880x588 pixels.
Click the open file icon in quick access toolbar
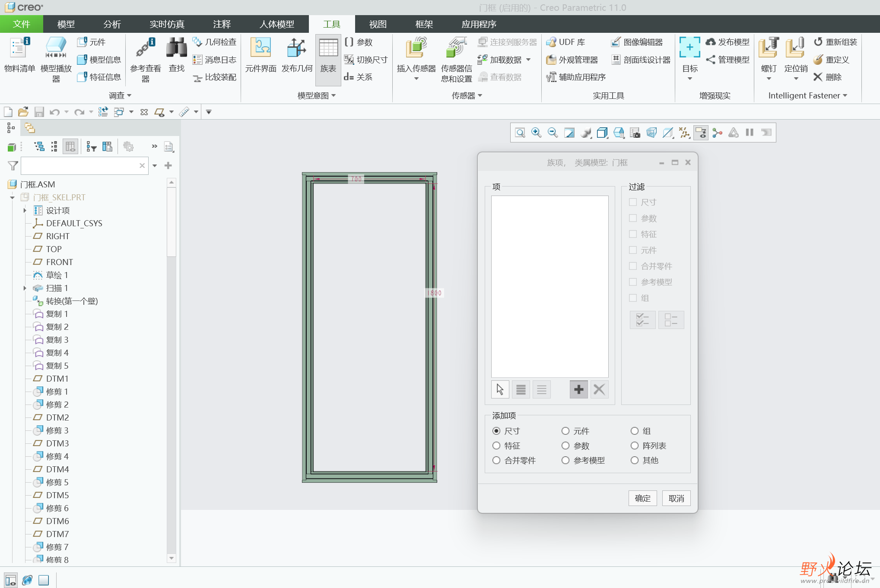pyautogui.click(x=23, y=112)
